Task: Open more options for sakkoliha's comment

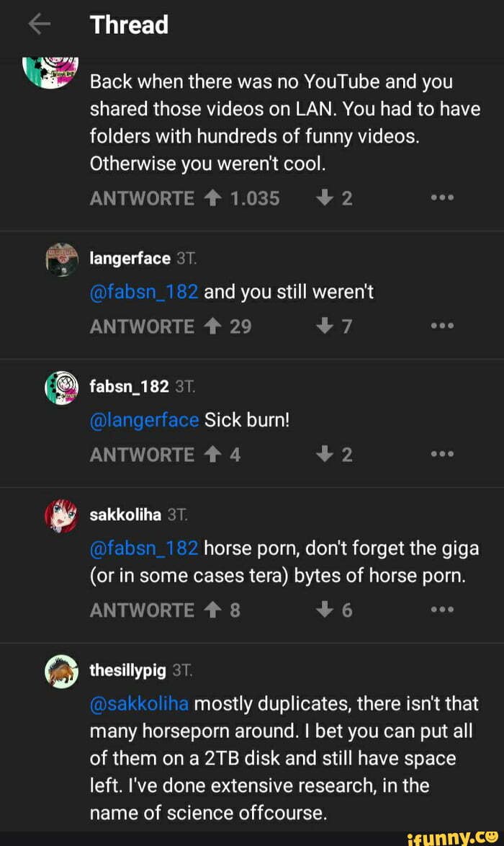Action: [x=440, y=610]
